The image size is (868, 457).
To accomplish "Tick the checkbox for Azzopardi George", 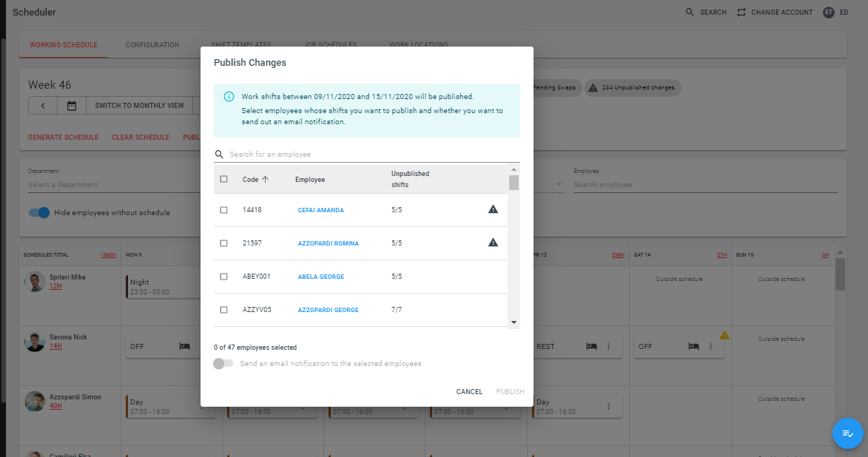I will [x=223, y=310].
